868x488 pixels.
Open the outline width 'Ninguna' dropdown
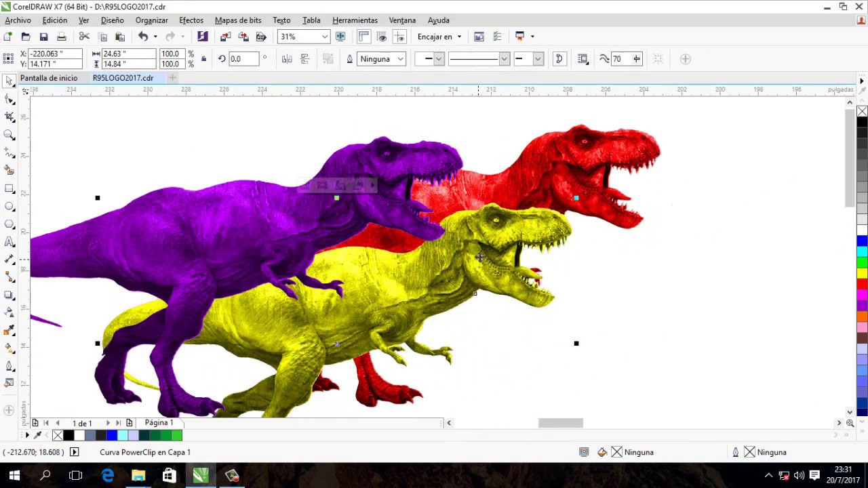pyautogui.click(x=400, y=59)
